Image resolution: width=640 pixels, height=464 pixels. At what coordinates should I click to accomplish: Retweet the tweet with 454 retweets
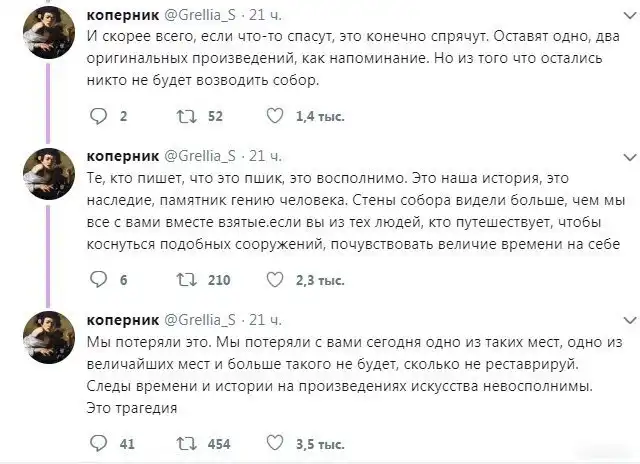(x=187, y=444)
